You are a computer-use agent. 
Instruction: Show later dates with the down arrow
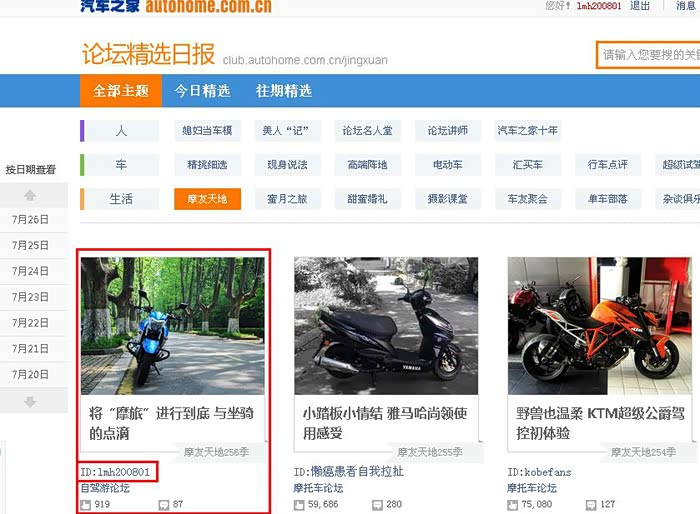click(x=30, y=401)
